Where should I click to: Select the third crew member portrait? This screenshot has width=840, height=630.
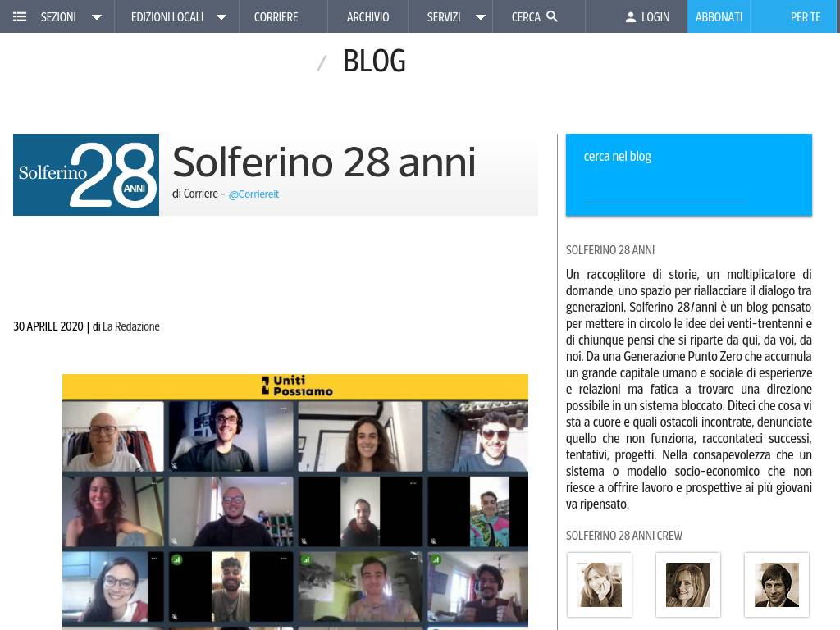pos(777,585)
